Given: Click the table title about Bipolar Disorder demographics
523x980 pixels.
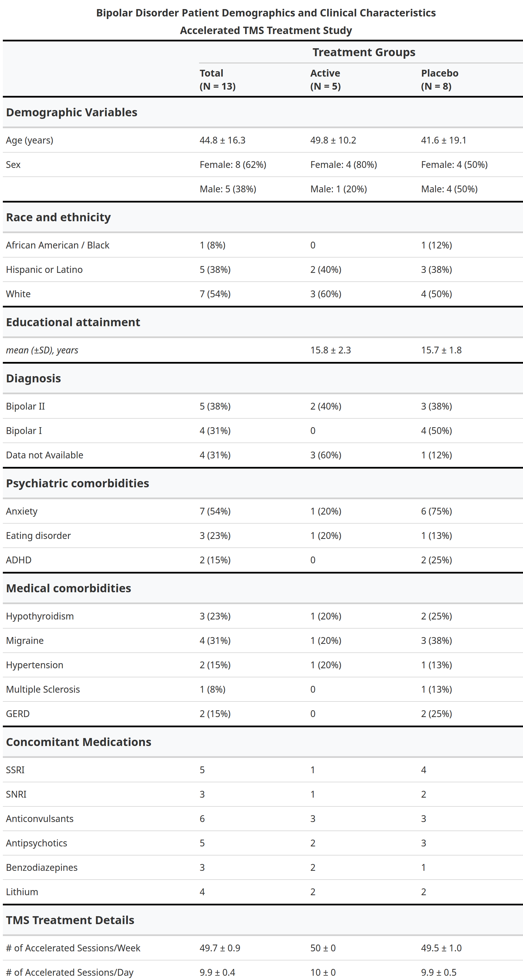Looking at the screenshot, I should click(265, 13).
